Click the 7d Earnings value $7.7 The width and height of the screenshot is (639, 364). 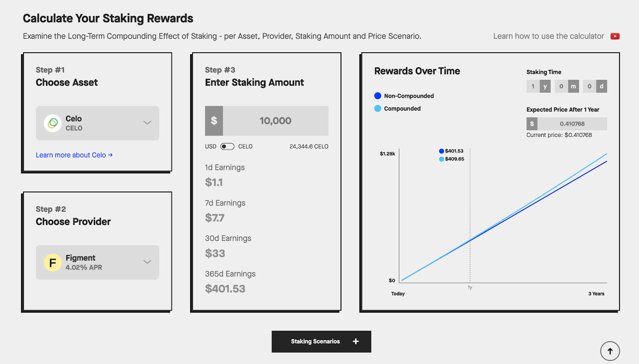pos(215,218)
